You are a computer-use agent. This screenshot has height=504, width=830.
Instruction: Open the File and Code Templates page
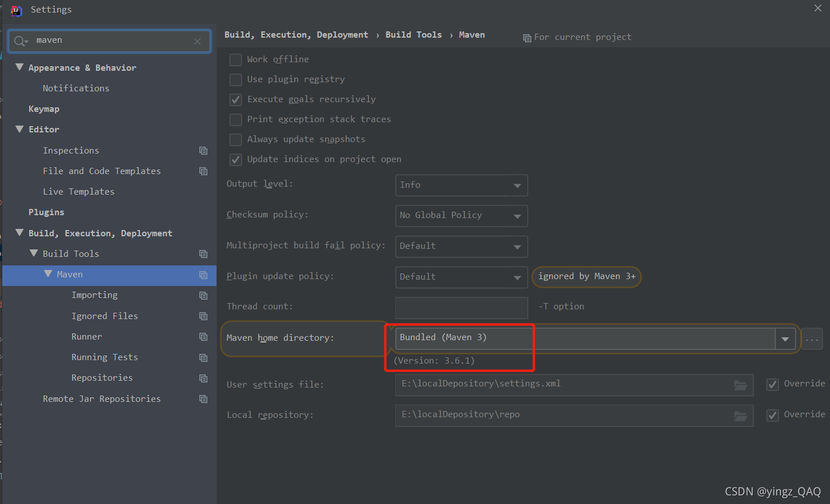tap(102, 171)
